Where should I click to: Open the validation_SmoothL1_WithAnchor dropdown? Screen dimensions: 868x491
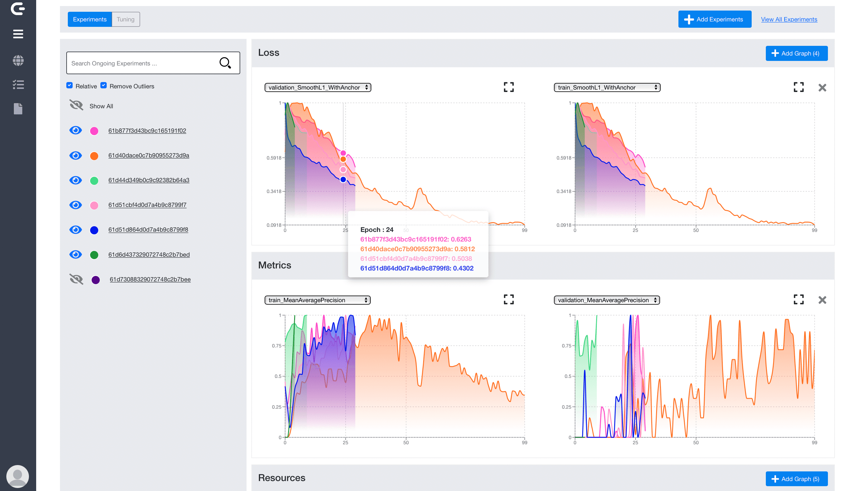317,88
